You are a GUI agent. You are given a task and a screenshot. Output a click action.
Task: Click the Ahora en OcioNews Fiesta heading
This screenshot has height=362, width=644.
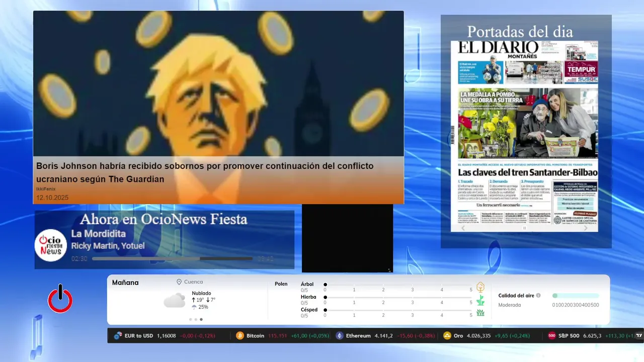tap(164, 219)
